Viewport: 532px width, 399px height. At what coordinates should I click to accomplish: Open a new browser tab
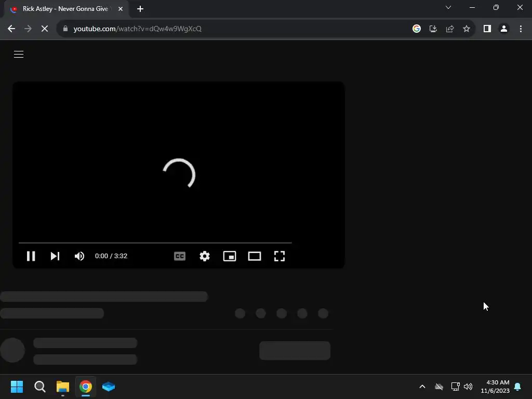(x=140, y=9)
